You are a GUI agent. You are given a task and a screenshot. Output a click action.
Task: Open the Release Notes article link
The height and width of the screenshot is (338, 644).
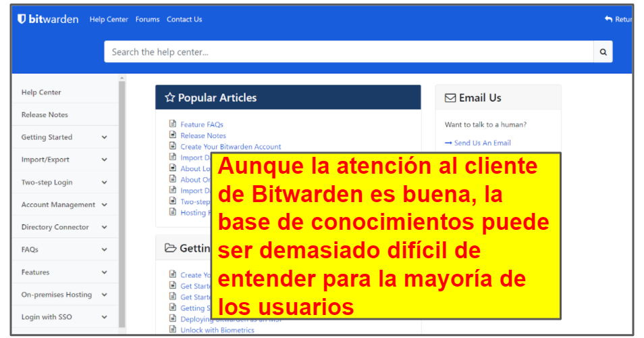click(203, 135)
